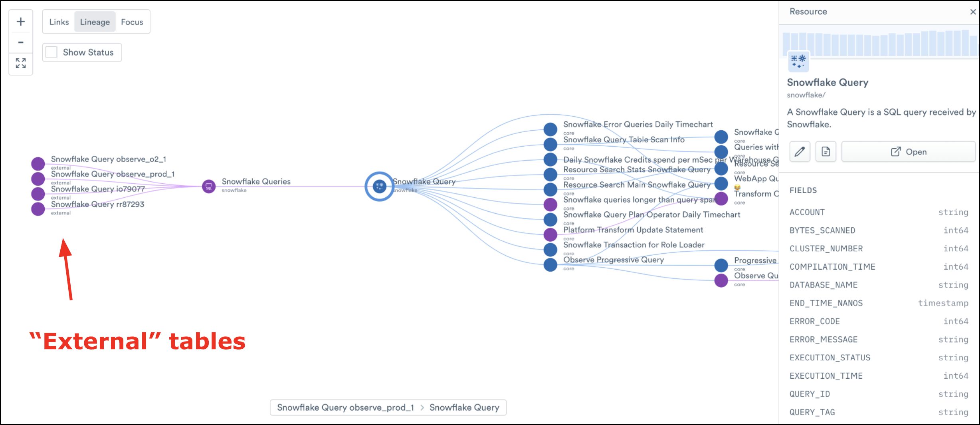Click the ERROR_CODE field row

pos(879,321)
